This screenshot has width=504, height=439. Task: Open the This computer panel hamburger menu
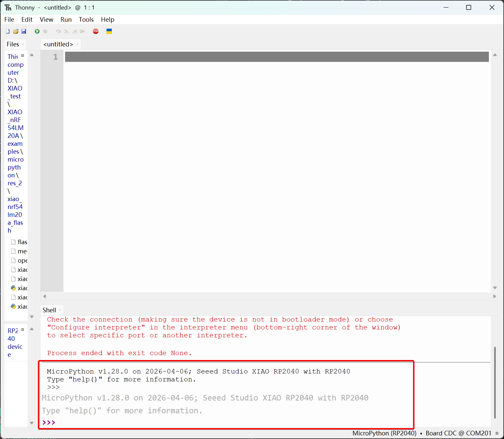point(22,56)
